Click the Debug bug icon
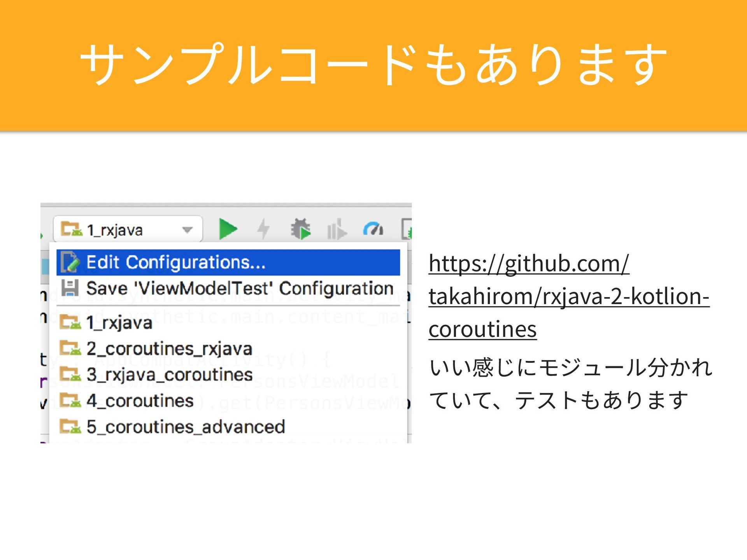 pyautogui.click(x=301, y=229)
